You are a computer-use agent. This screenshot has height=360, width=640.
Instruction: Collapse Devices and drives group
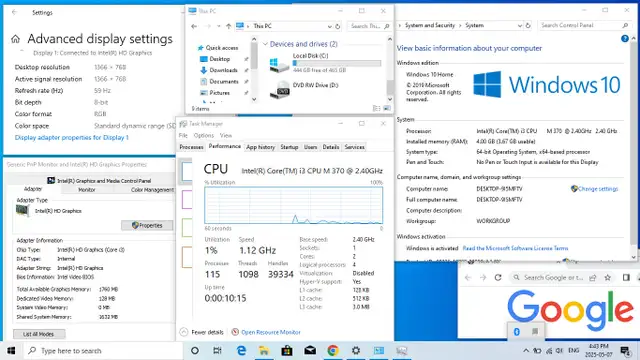click(x=265, y=44)
